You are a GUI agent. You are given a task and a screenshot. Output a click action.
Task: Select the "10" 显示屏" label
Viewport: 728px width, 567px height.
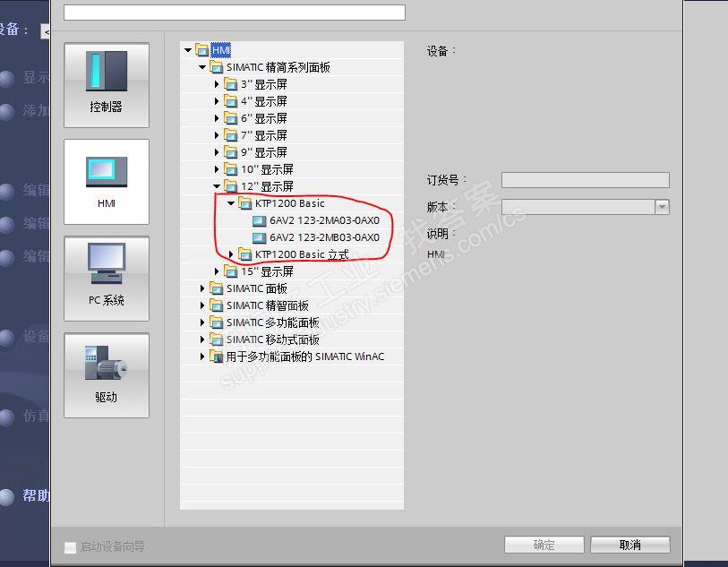tap(267, 169)
